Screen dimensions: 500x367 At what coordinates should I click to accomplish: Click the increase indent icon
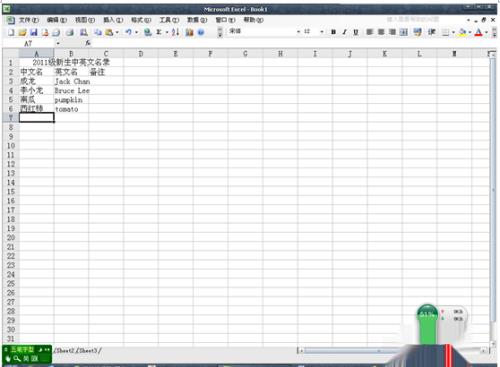432,32
